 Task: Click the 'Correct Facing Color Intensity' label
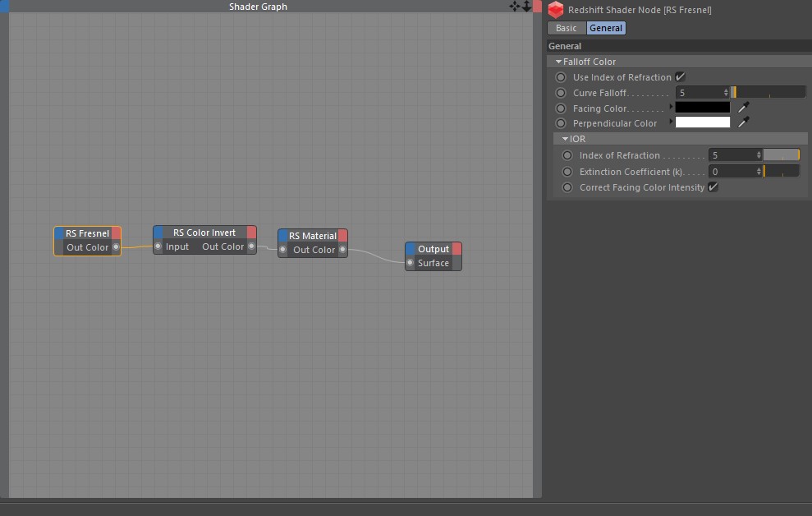(x=641, y=187)
